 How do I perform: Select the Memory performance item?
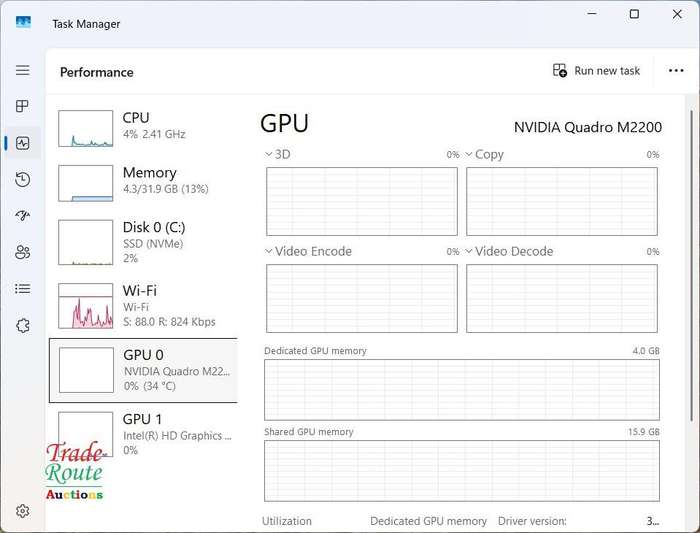click(143, 183)
